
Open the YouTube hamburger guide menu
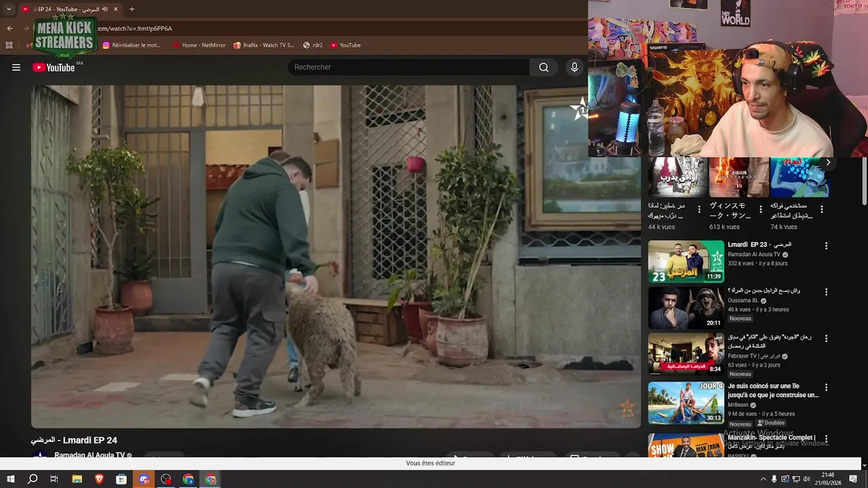click(x=16, y=67)
